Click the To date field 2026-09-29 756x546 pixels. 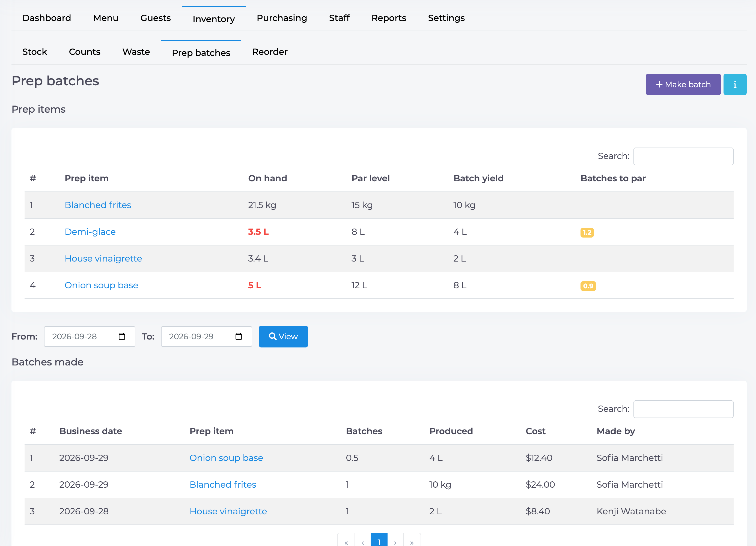206,337
